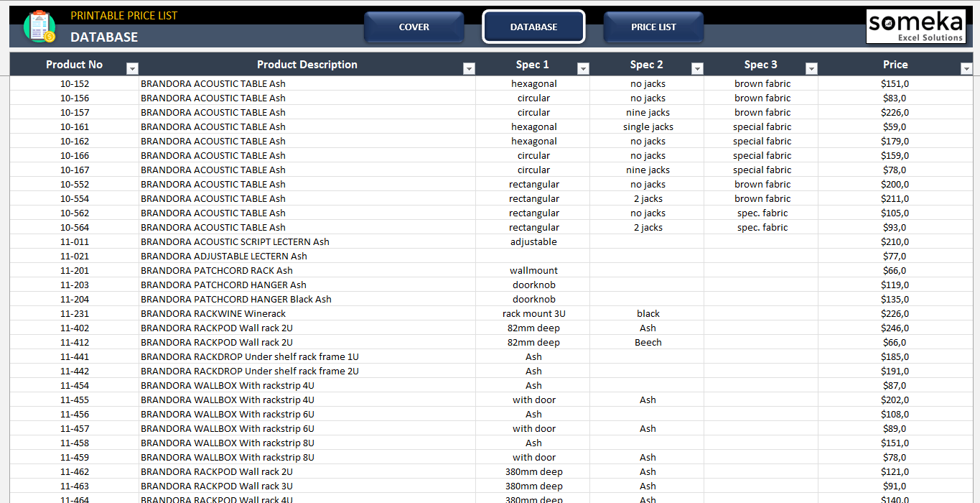Select the 'black' Spec 2 cell
The width and height of the screenshot is (980, 503).
[647, 314]
